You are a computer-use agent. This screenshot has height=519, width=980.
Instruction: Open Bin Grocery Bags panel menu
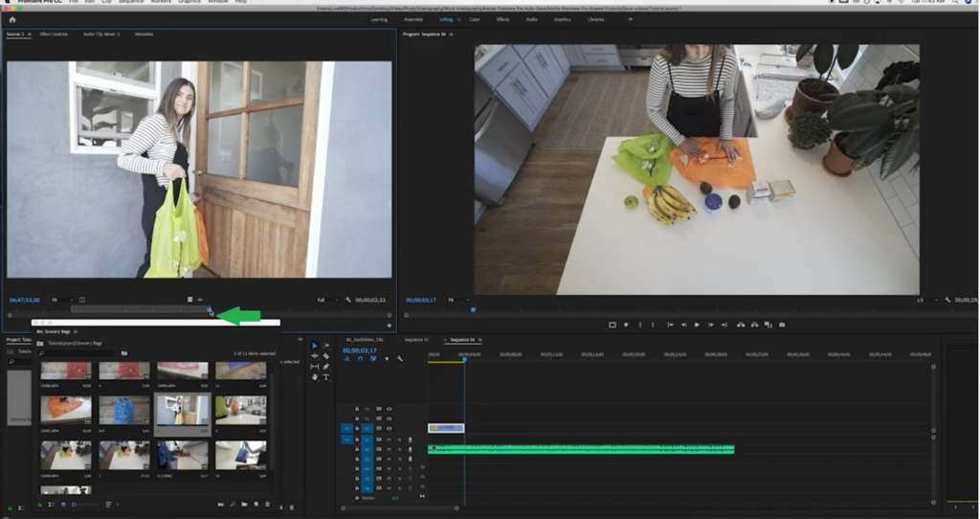tap(76, 331)
